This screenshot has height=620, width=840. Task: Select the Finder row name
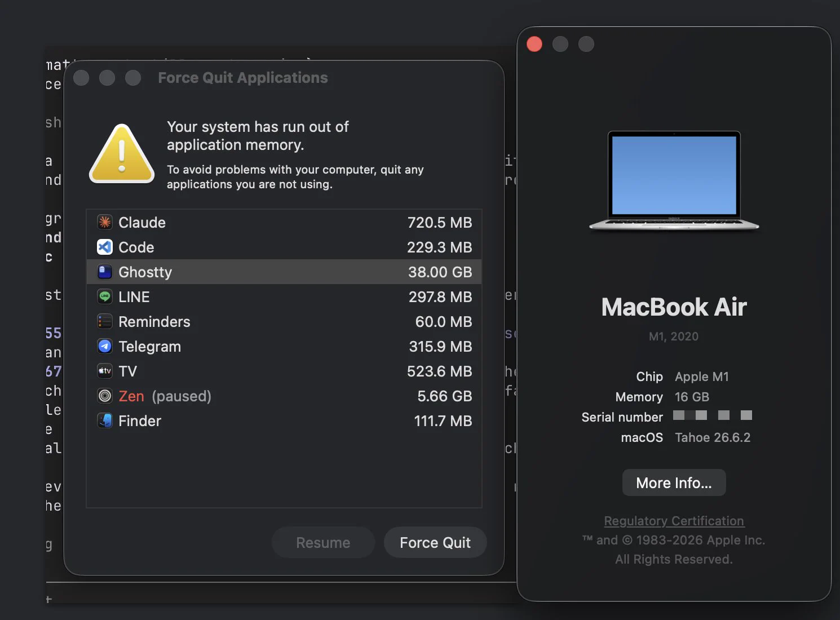click(x=140, y=421)
